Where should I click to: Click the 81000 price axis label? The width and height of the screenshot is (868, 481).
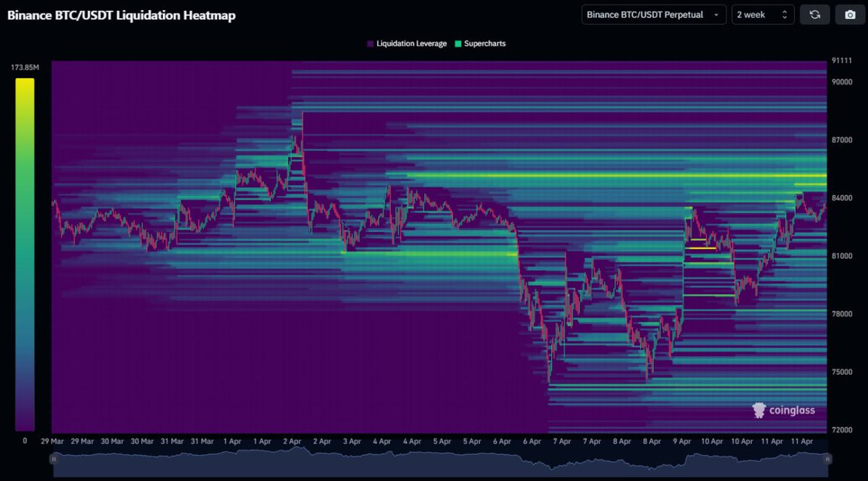point(842,256)
